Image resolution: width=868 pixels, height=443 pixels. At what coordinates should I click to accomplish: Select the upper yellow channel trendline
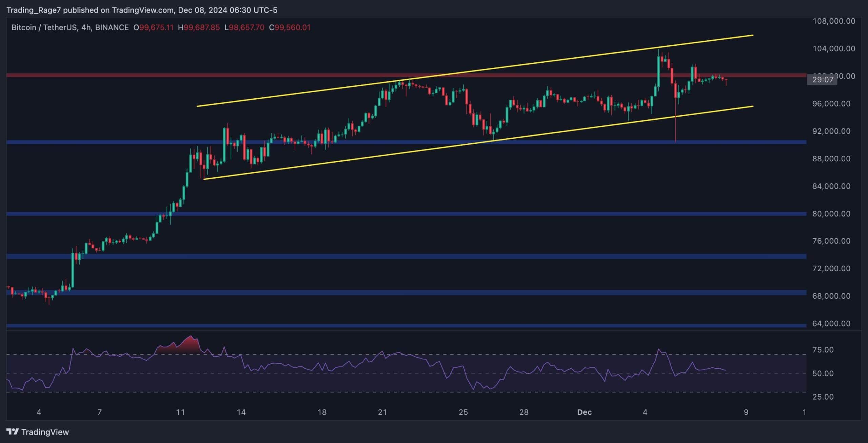(475, 71)
